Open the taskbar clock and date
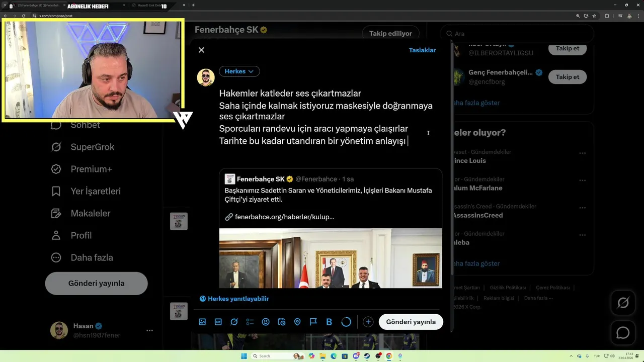This screenshot has width=644, height=362. click(626, 356)
